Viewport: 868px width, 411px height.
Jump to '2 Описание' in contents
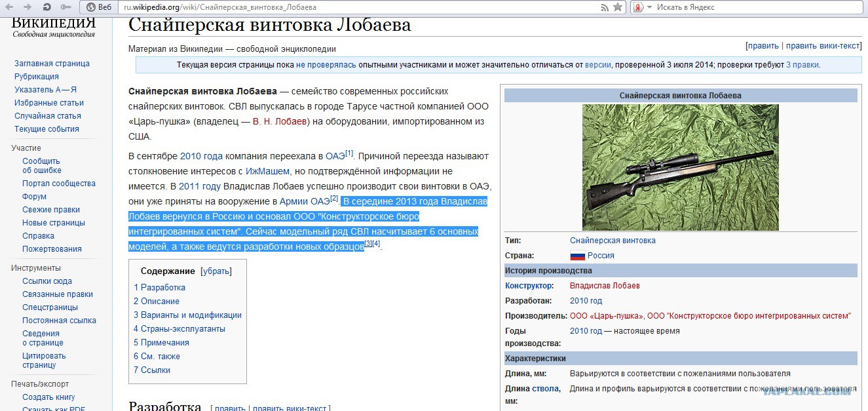click(x=157, y=302)
